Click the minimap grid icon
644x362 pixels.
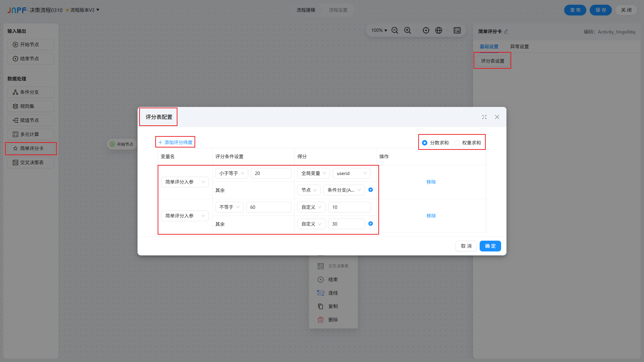tap(457, 31)
